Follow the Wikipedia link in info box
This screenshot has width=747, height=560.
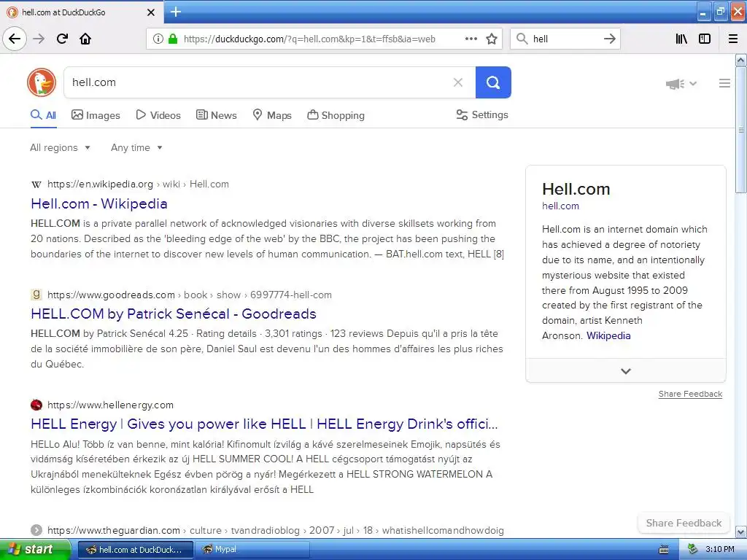pos(608,335)
